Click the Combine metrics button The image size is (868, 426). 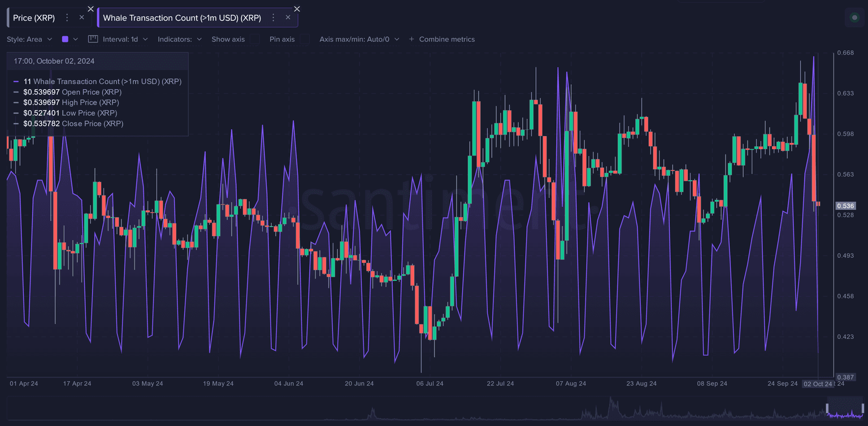point(446,40)
